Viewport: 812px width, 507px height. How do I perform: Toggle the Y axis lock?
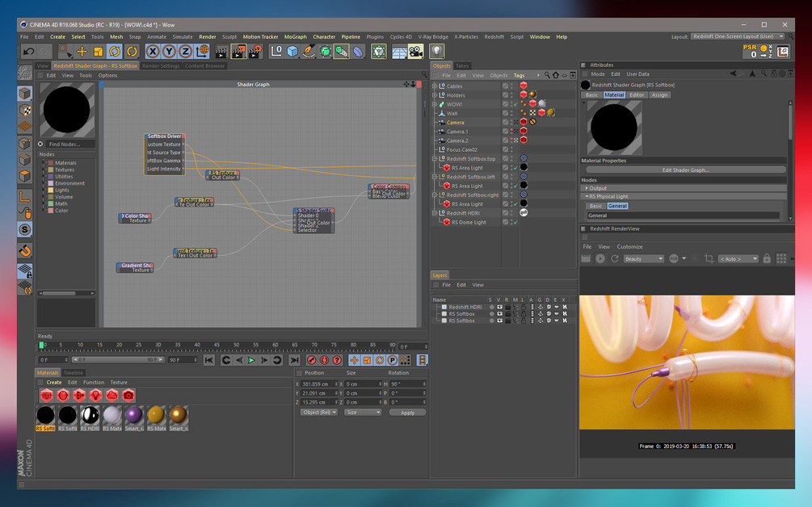click(169, 51)
